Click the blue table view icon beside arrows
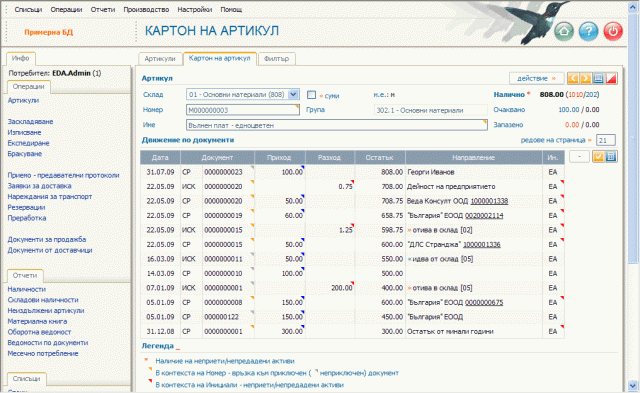This screenshot has height=393, width=640. 598,78
